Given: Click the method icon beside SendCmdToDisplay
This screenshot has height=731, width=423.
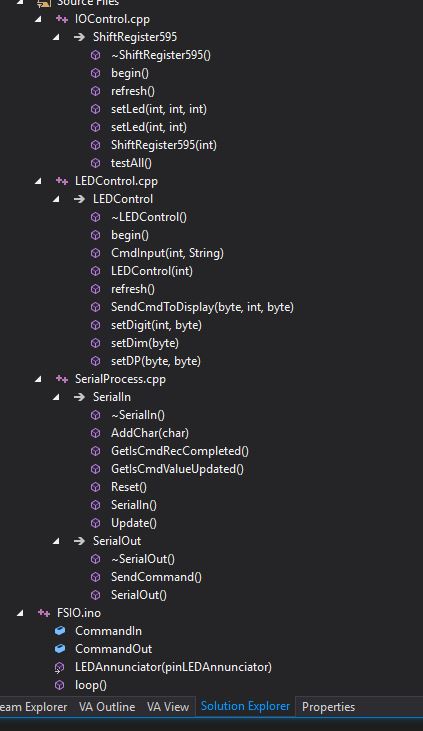Looking at the screenshot, I should pos(96,307).
